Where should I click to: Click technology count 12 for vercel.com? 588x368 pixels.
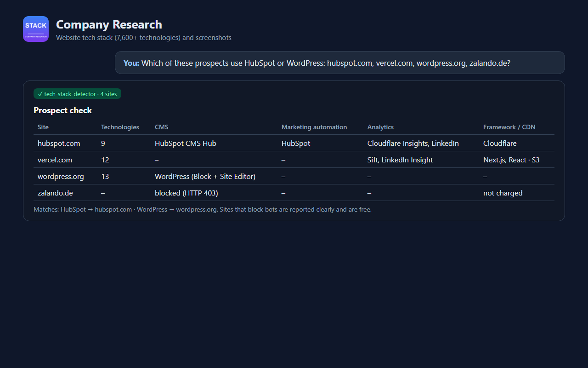[105, 160]
